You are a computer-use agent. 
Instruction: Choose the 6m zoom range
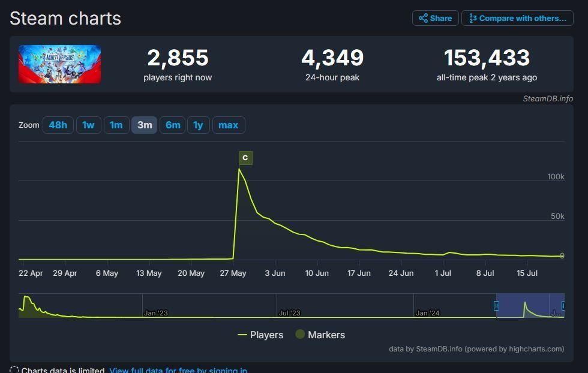173,125
